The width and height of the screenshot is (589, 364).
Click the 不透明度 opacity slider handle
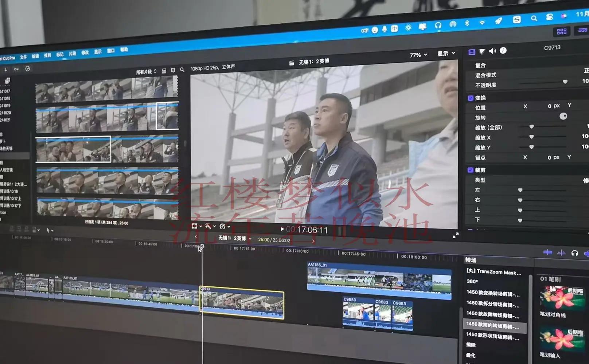565,82
